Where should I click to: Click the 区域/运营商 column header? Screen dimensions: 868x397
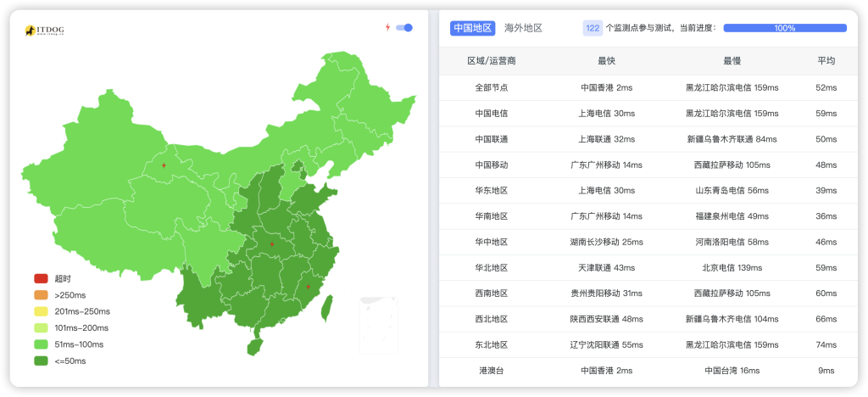(492, 61)
